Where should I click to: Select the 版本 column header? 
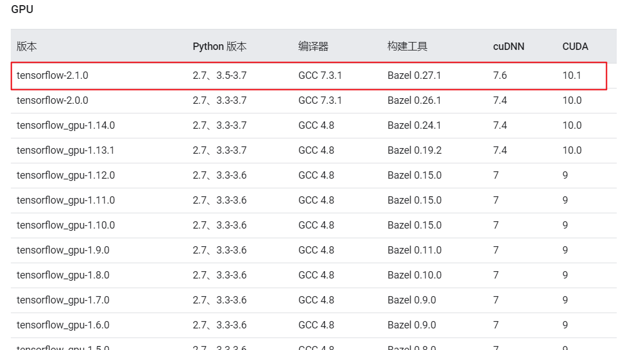tap(26, 47)
